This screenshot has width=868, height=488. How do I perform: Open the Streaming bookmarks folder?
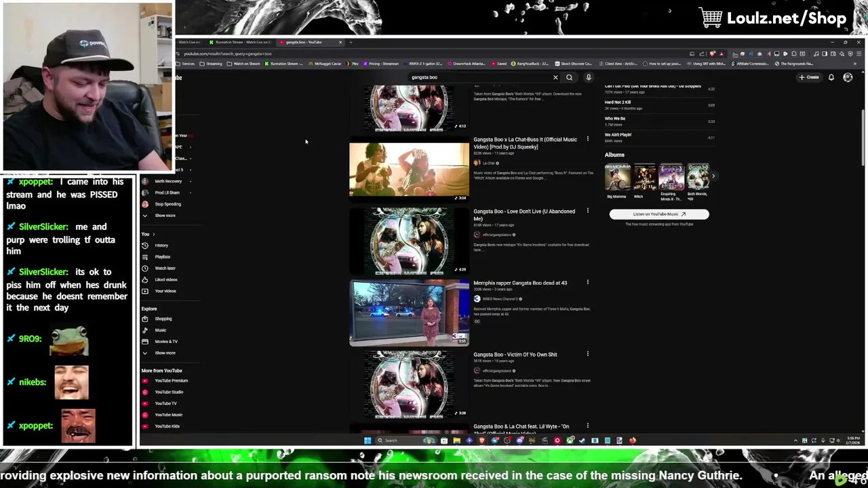pos(211,64)
